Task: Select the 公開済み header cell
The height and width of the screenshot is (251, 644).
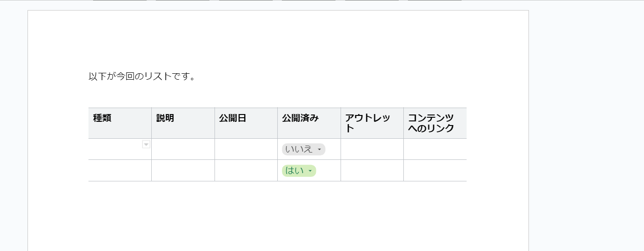Action: [309, 123]
